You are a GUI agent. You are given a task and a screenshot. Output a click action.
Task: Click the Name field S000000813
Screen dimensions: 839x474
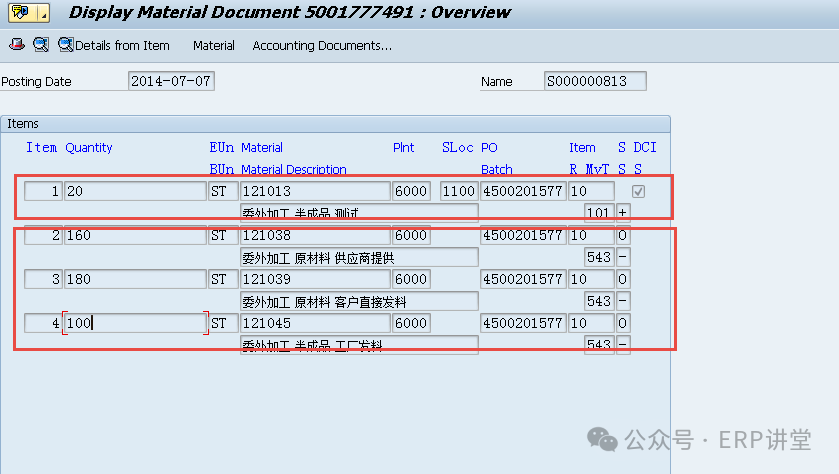coord(595,82)
